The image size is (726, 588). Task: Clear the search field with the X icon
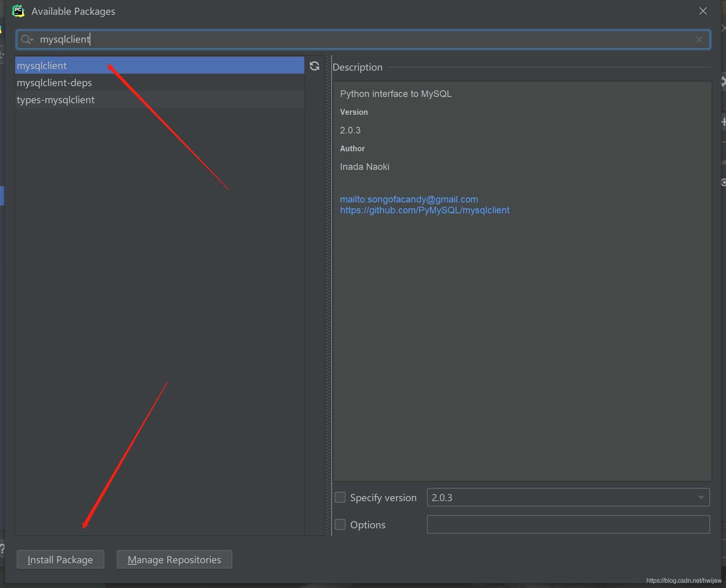pos(699,40)
